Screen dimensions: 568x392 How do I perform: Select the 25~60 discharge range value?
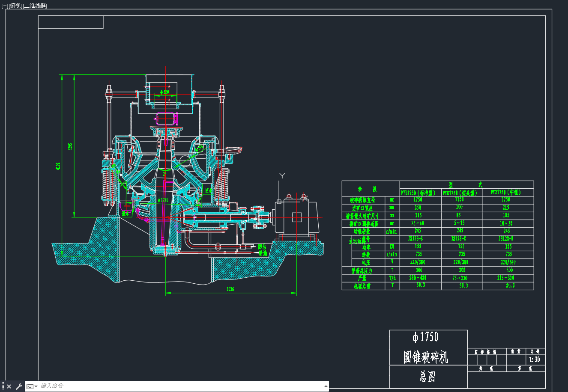pos(418,223)
